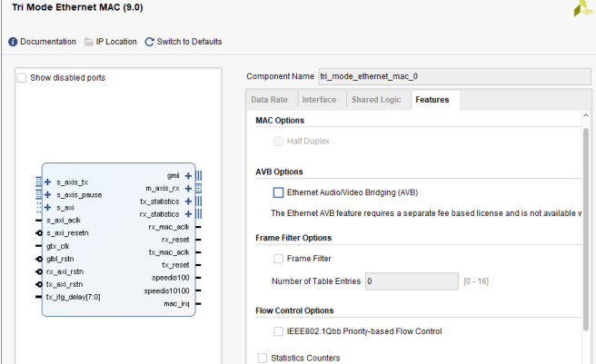Click the mac_irq port label
Screen dimensions: 596x364
[176, 303]
